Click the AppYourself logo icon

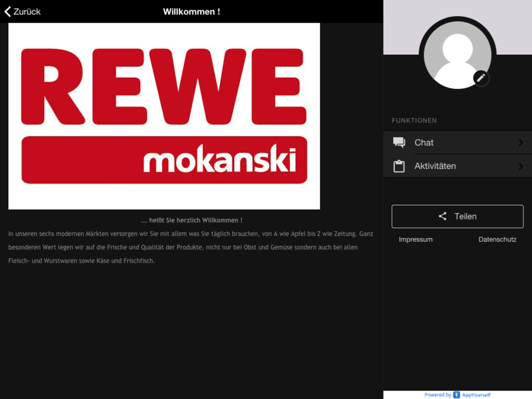click(x=456, y=395)
